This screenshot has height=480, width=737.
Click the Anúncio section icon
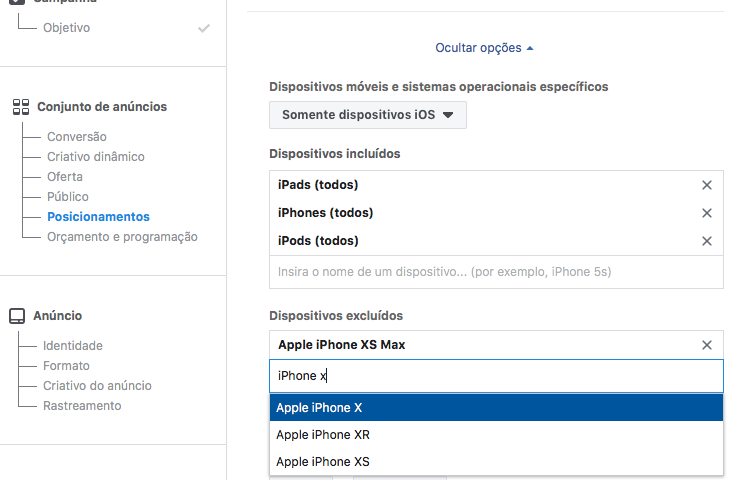pos(17,316)
